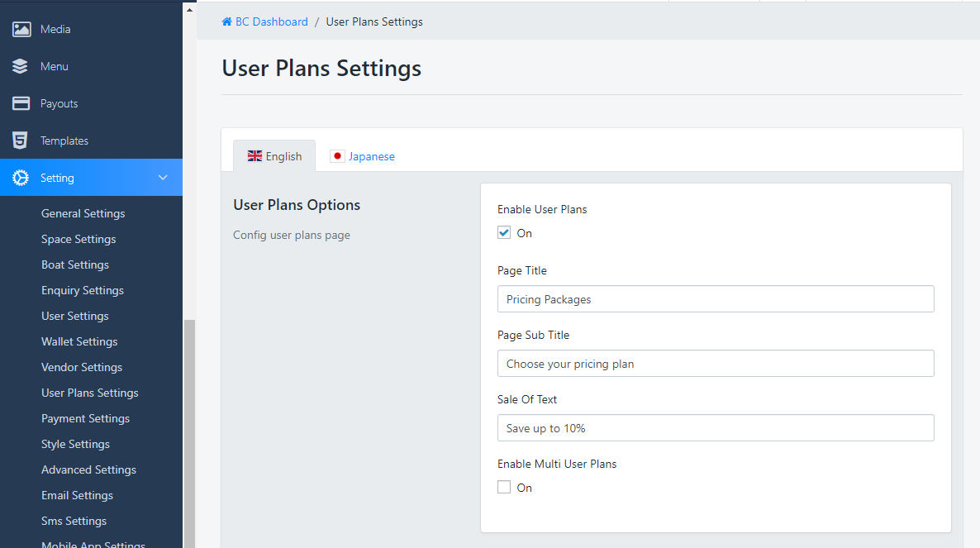This screenshot has height=548, width=980.
Task: Click the Payouts card icon
Action: point(21,103)
